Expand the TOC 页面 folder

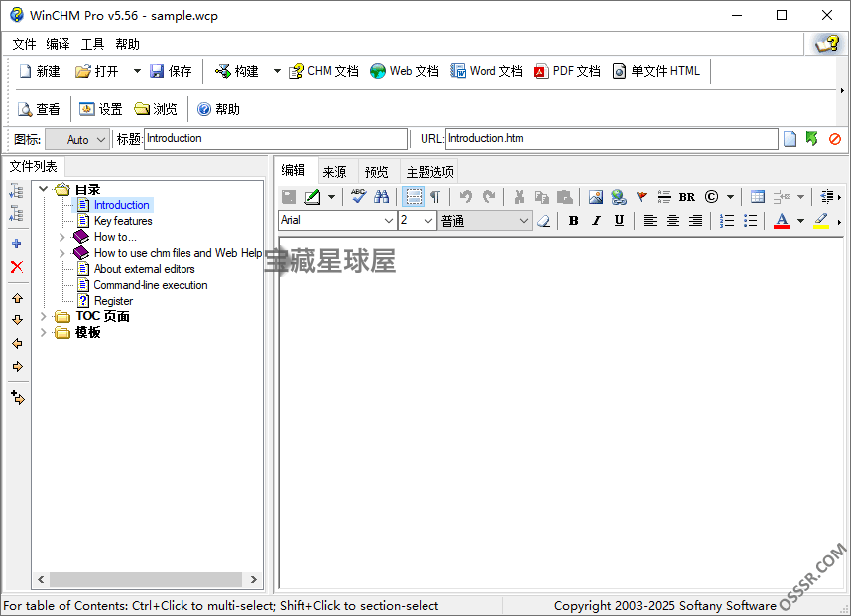[44, 316]
